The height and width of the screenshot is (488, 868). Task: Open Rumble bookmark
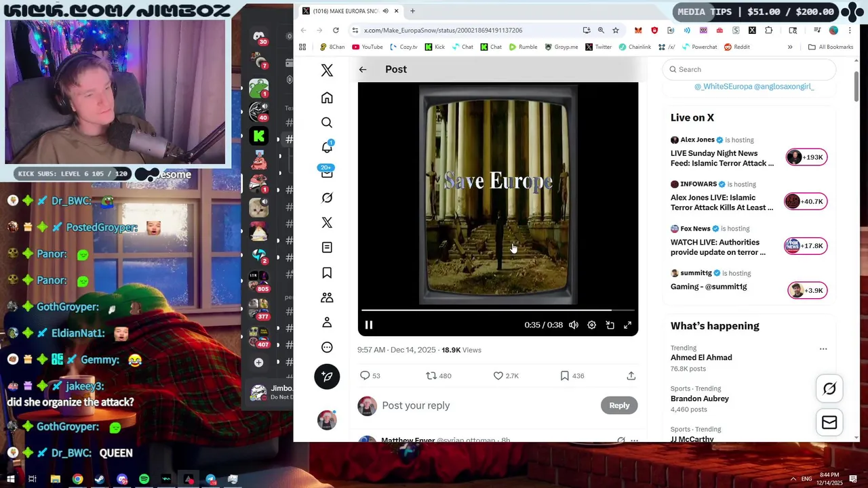[x=523, y=47]
